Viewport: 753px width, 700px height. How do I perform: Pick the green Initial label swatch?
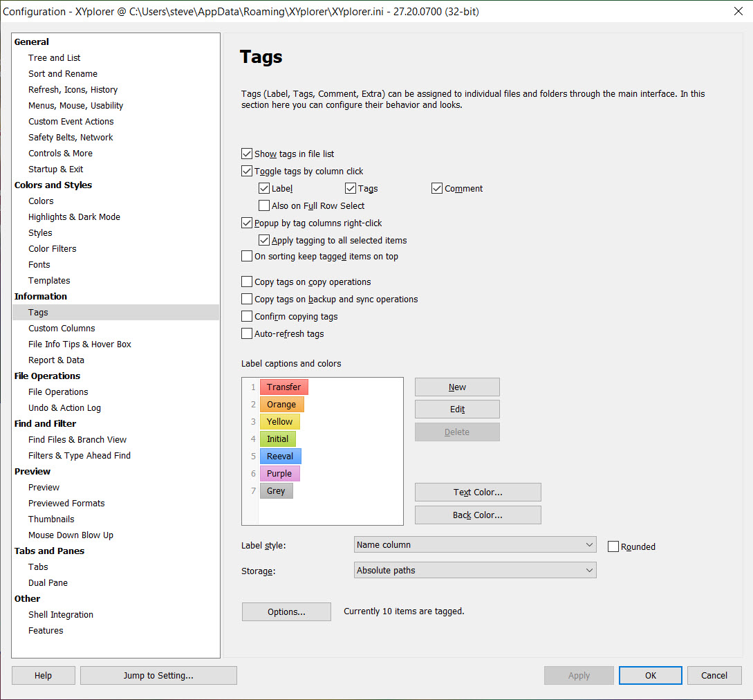pyautogui.click(x=277, y=439)
